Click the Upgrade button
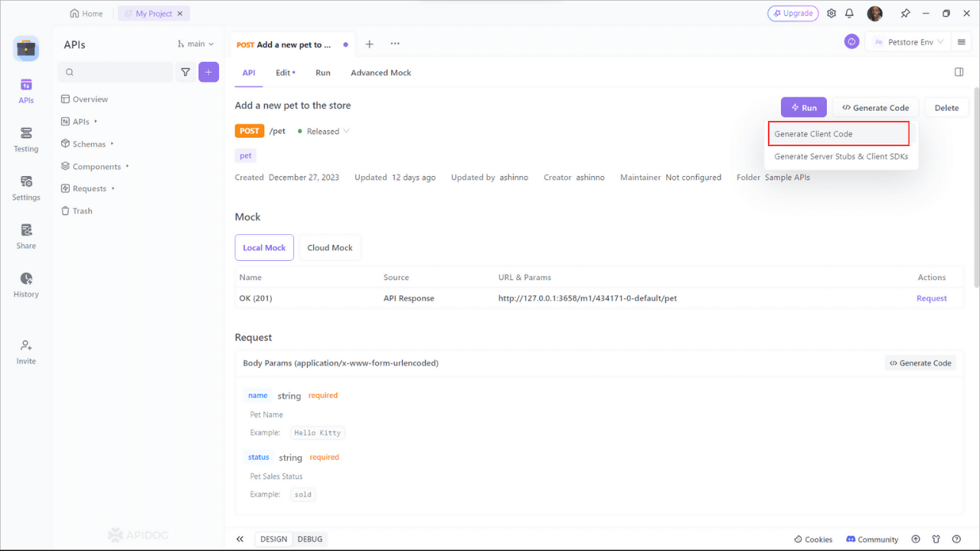 pyautogui.click(x=792, y=14)
